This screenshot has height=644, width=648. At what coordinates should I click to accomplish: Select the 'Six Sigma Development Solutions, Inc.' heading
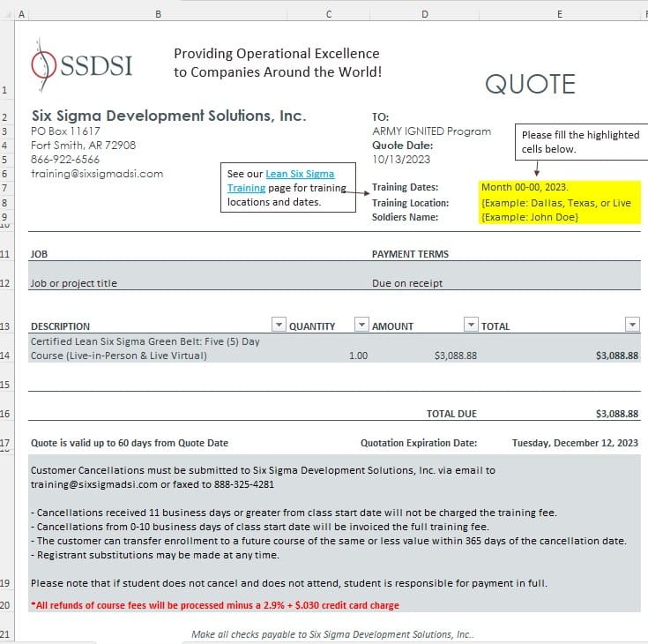pos(169,116)
